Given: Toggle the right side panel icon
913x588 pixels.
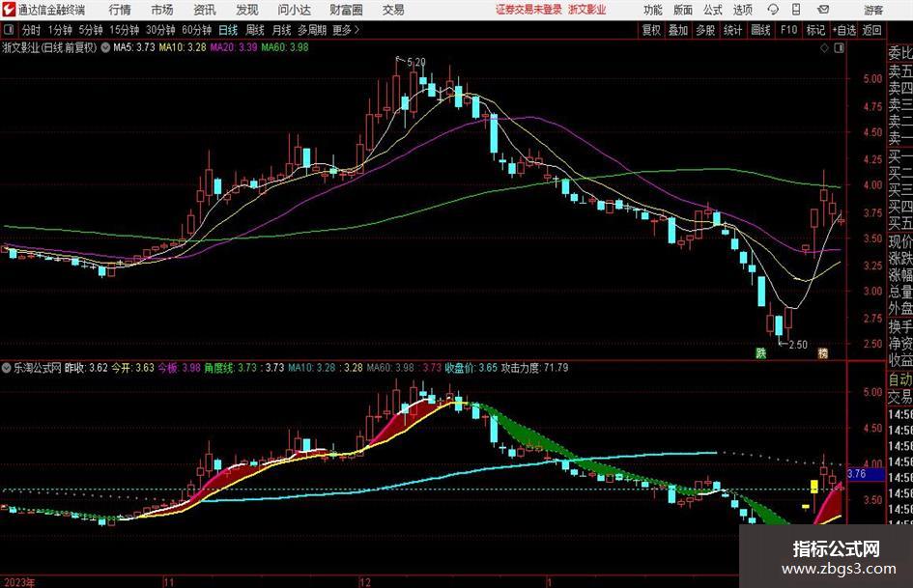Looking at the screenshot, I should pyautogui.click(x=839, y=47).
